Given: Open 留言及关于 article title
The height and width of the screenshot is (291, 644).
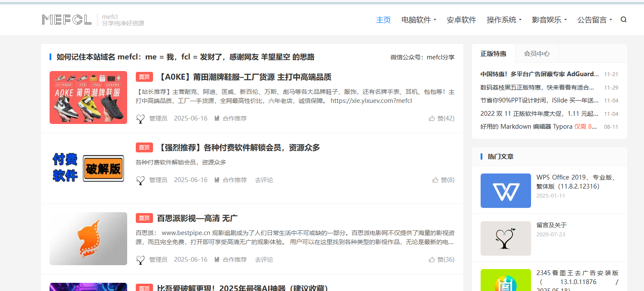Looking at the screenshot, I should 551,225.
